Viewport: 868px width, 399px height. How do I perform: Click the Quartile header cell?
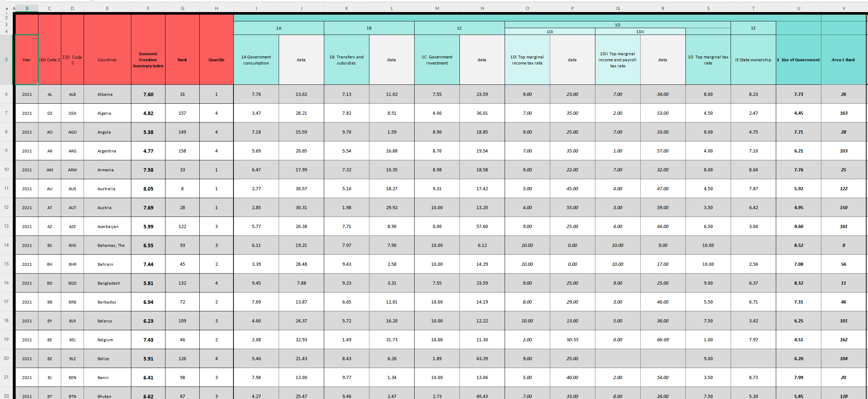click(x=216, y=60)
